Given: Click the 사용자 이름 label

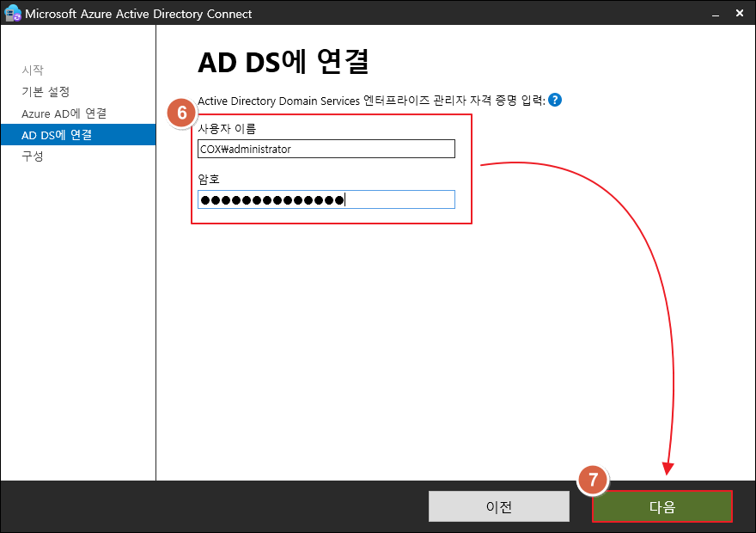Looking at the screenshot, I should click(227, 129).
